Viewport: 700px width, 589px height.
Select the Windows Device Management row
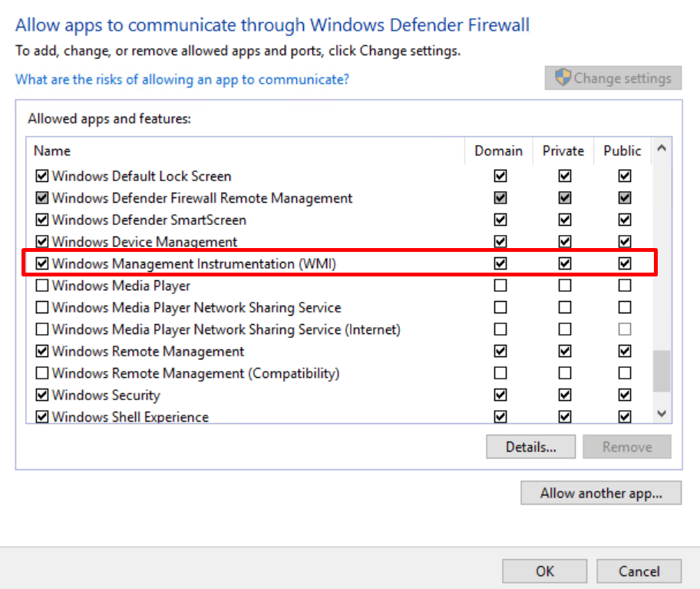(x=144, y=242)
